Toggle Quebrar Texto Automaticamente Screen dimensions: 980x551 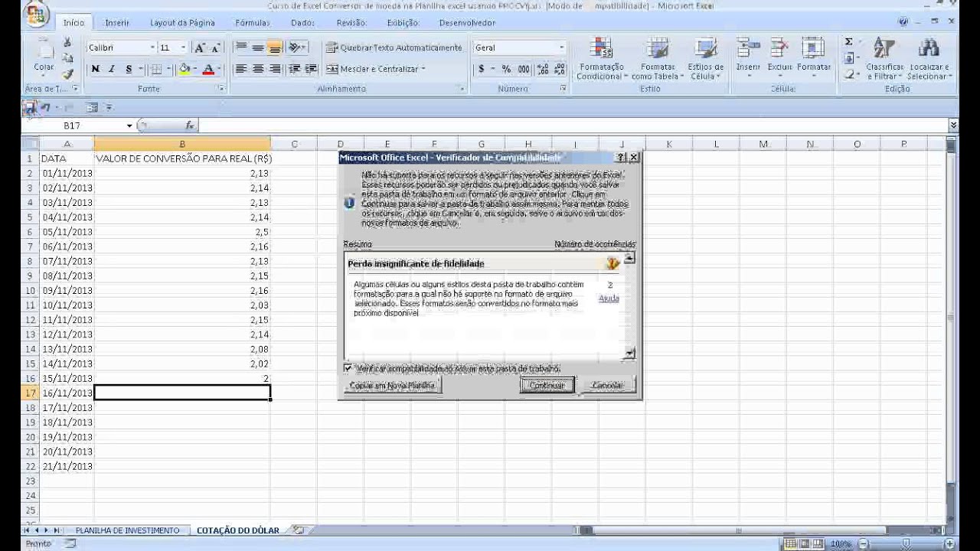click(394, 47)
